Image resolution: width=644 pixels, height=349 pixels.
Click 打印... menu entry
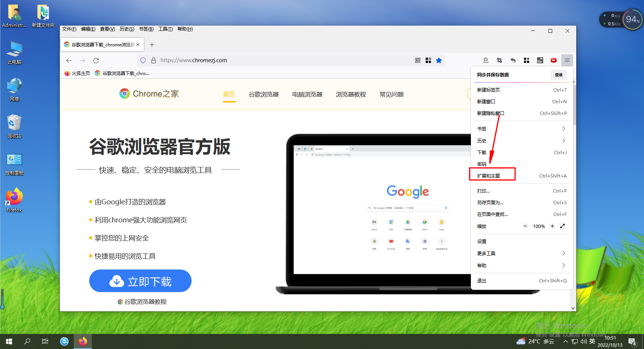point(522,191)
